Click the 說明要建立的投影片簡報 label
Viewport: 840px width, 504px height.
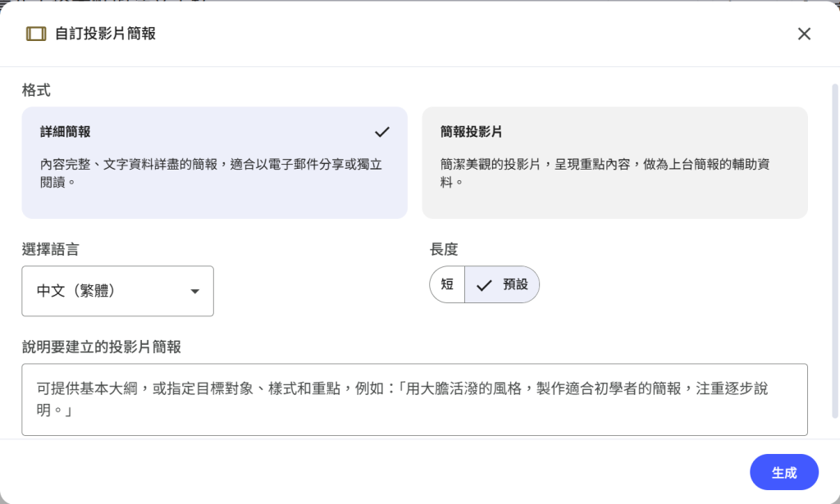[102, 347]
